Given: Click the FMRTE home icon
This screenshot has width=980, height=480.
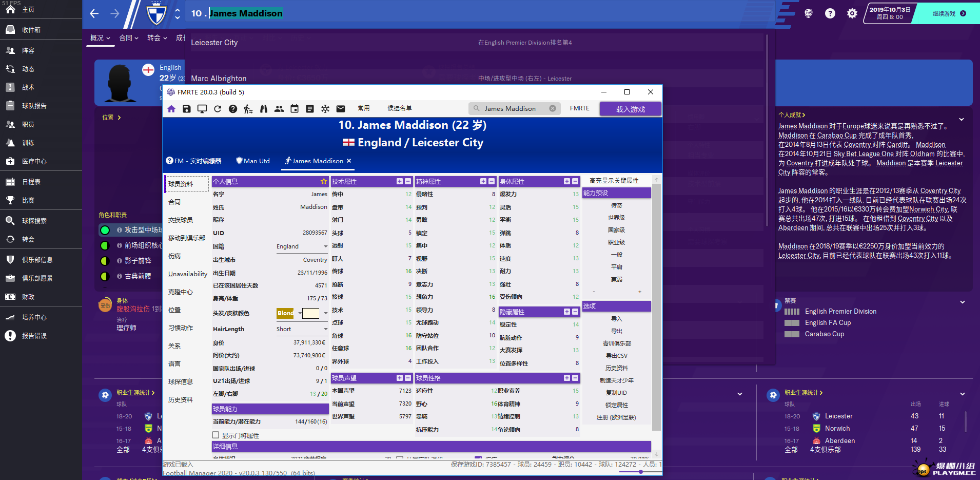Looking at the screenshot, I should (x=171, y=109).
